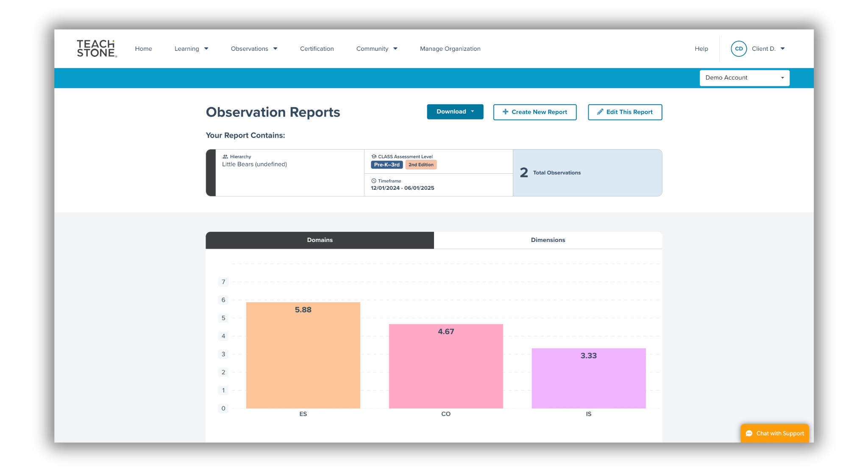This screenshot has width=868, height=472.
Task: Open the Help link
Action: 701,49
